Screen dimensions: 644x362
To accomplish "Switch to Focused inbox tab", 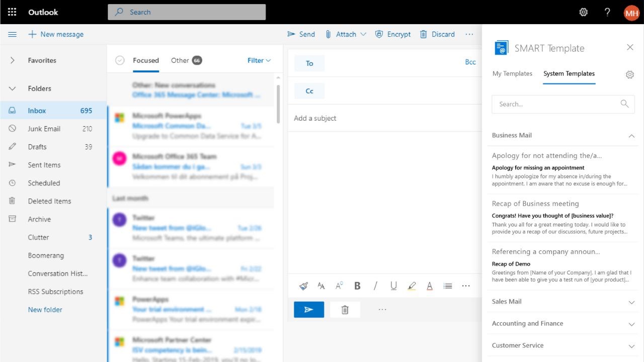I will [146, 60].
